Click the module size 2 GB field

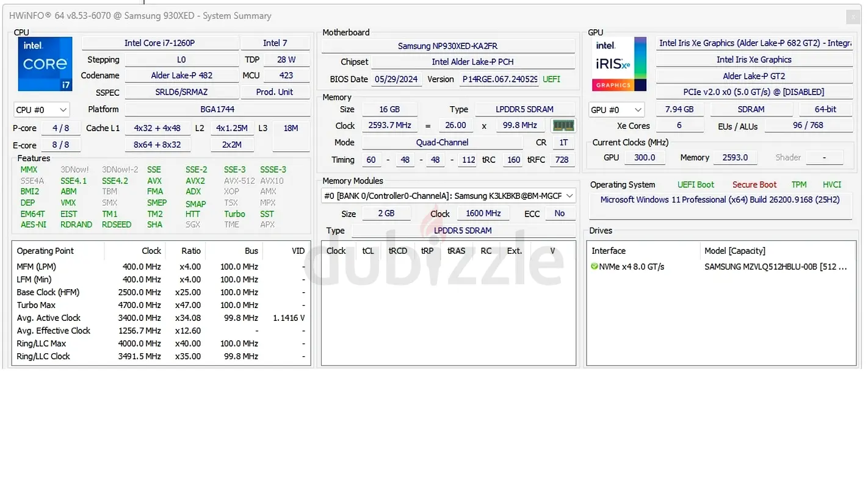pos(386,213)
